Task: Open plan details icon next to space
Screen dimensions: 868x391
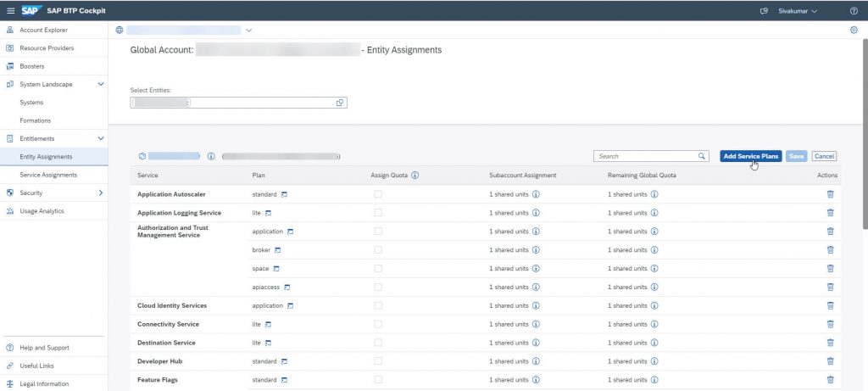Action: click(x=276, y=269)
